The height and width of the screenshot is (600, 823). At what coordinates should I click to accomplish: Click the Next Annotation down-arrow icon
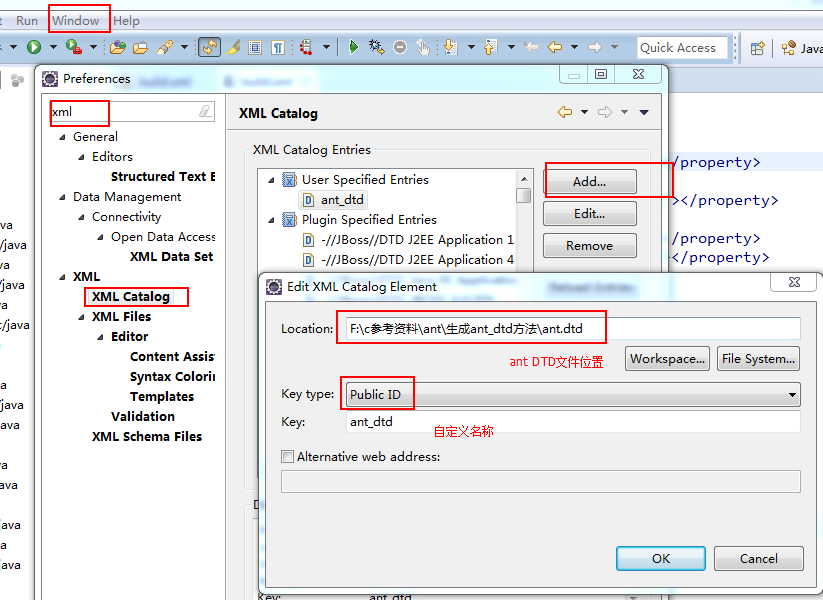(451, 47)
